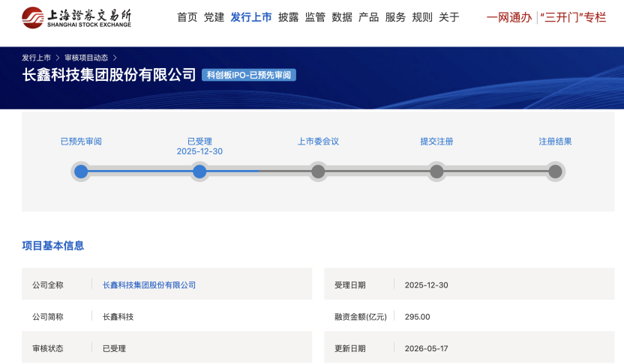
Task: Click the 提交注册 progress node
Action: tap(436, 172)
